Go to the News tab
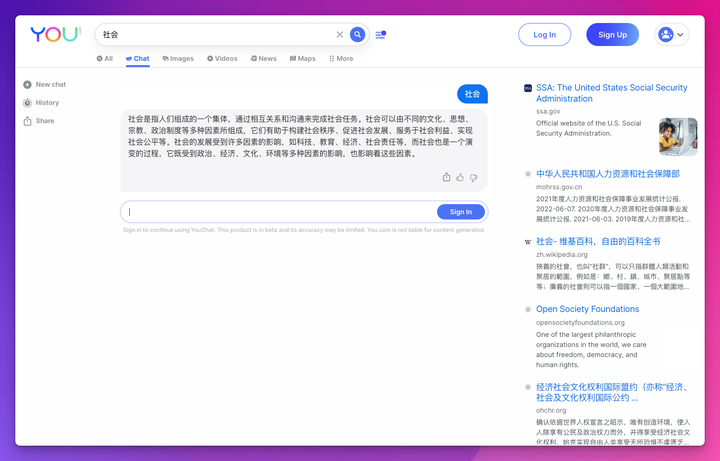 click(x=264, y=59)
